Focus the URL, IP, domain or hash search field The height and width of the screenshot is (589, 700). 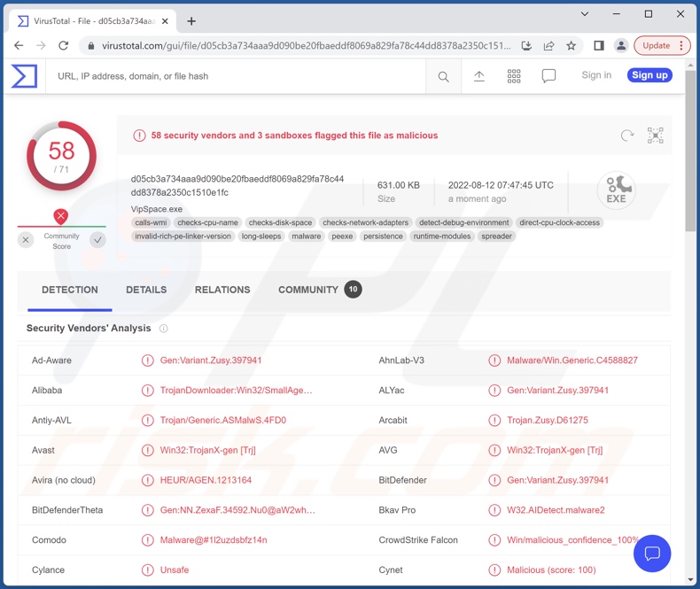(x=236, y=76)
